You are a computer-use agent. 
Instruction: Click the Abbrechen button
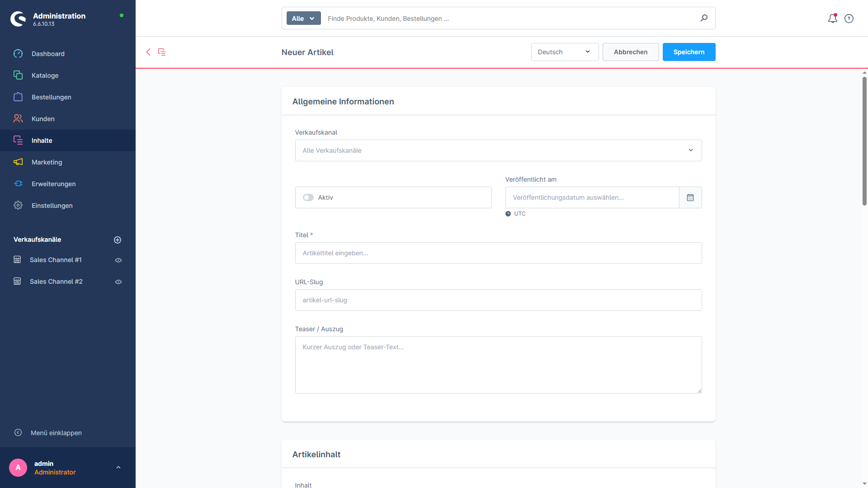pos(631,52)
